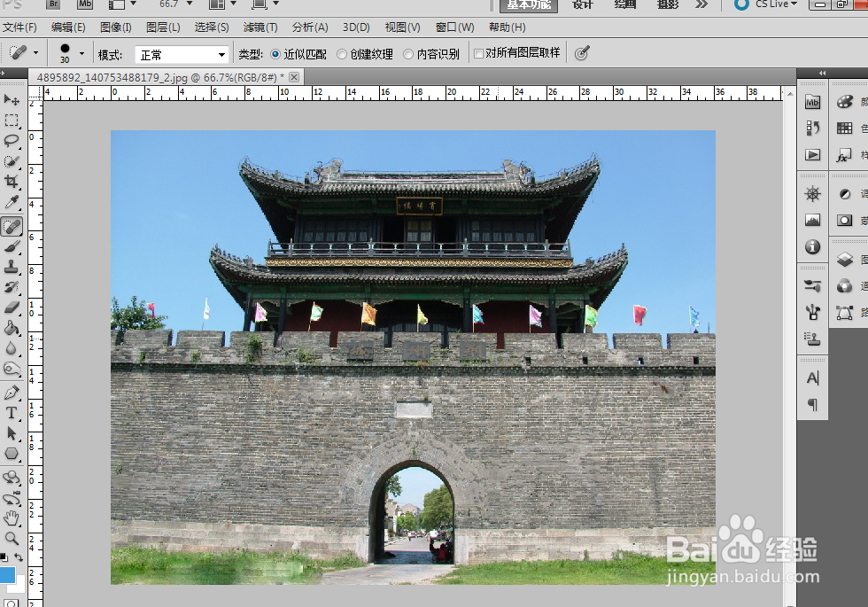Open the Navigator panel wheel icon

(x=813, y=194)
